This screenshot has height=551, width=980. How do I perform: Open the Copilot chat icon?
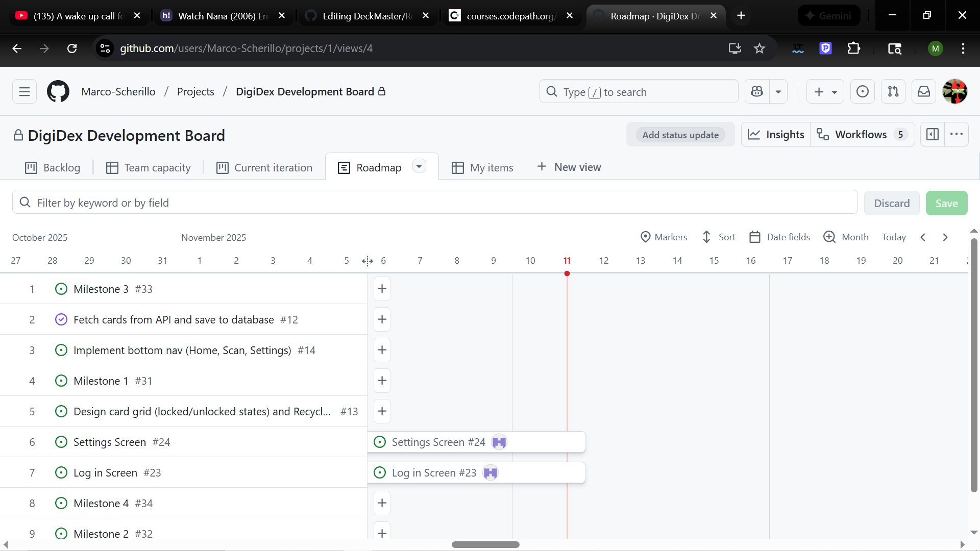(757, 92)
